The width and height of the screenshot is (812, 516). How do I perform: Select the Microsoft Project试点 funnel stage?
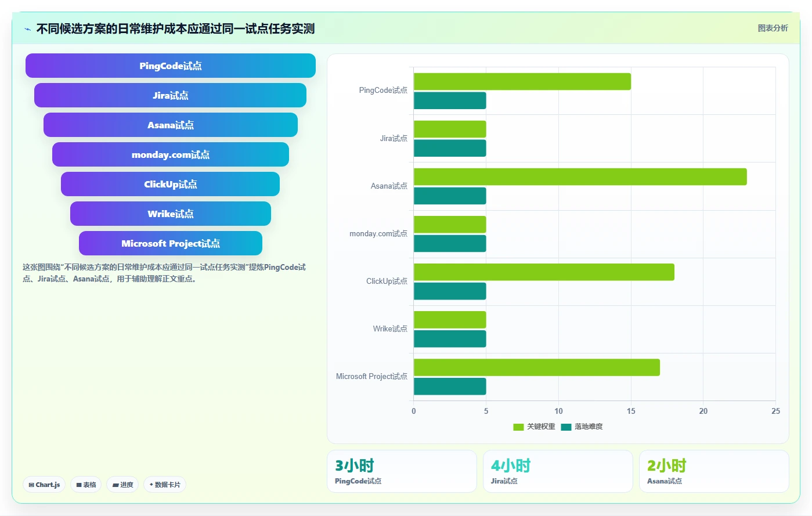coord(171,243)
